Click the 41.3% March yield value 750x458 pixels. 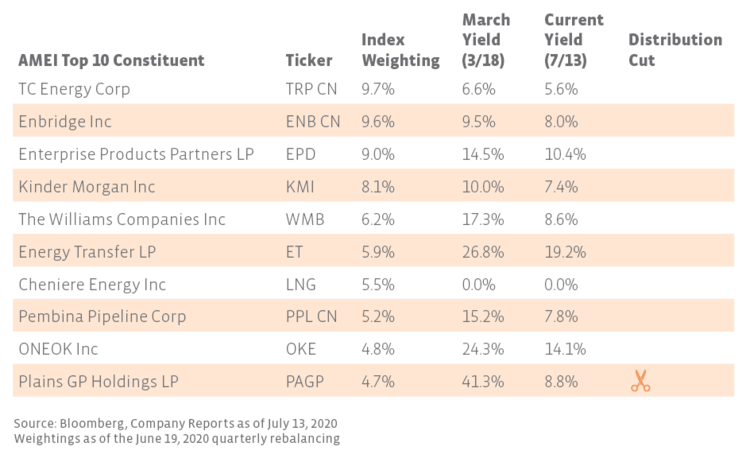(481, 381)
